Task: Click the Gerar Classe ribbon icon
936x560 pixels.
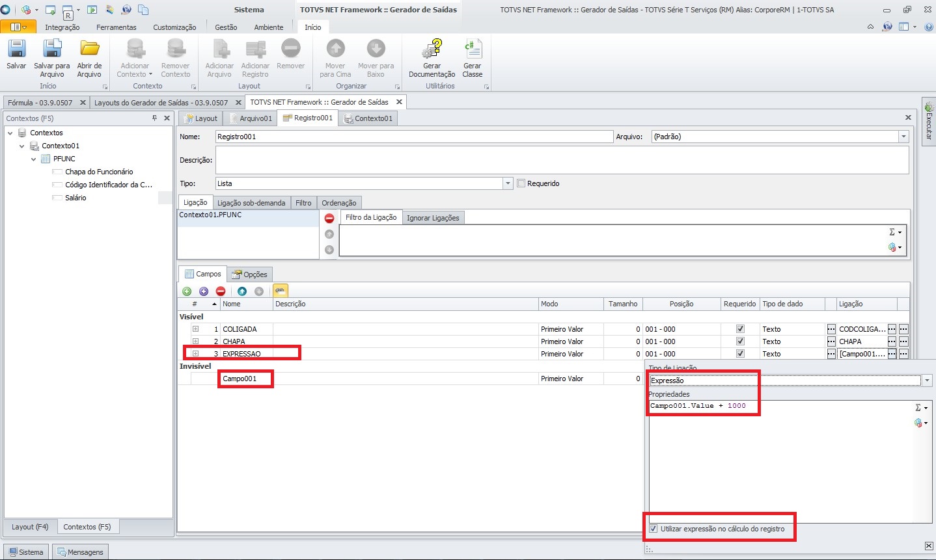Action: click(472, 49)
